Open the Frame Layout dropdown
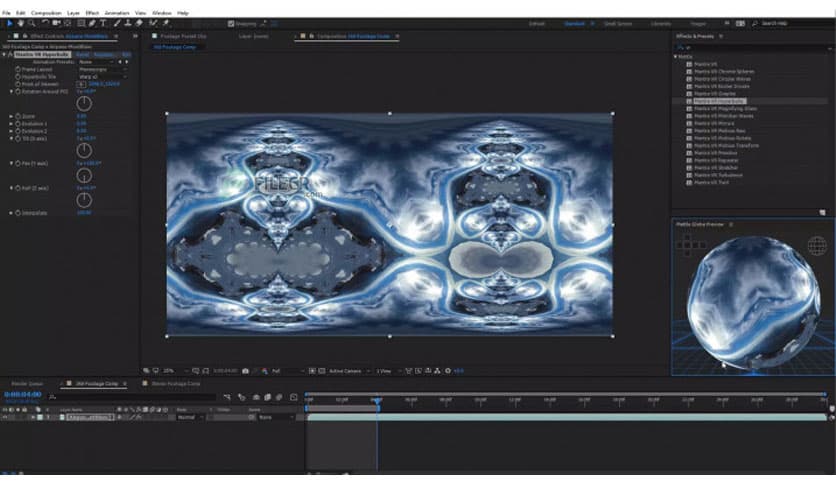The width and height of the screenshot is (836, 484). pyautogui.click(x=102, y=69)
